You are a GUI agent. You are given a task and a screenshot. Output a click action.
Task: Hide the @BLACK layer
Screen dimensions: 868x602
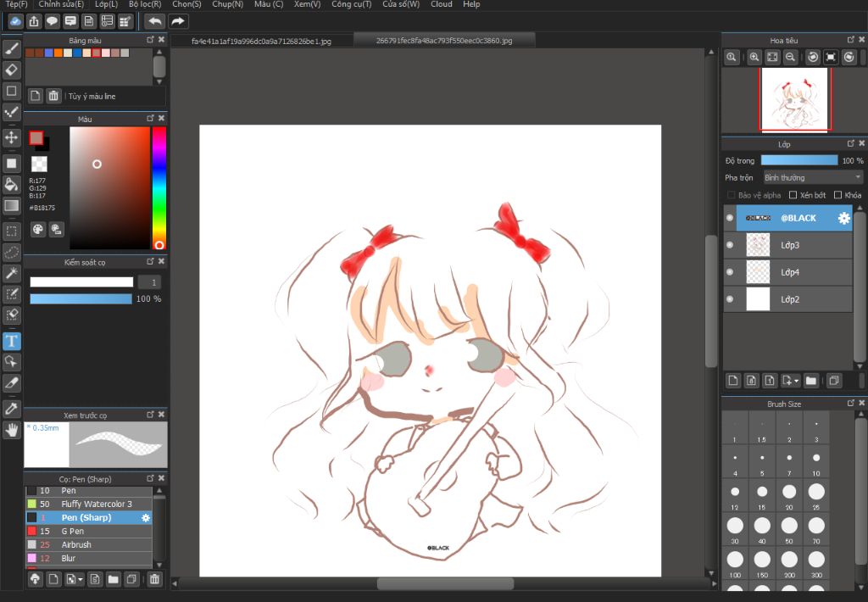730,218
